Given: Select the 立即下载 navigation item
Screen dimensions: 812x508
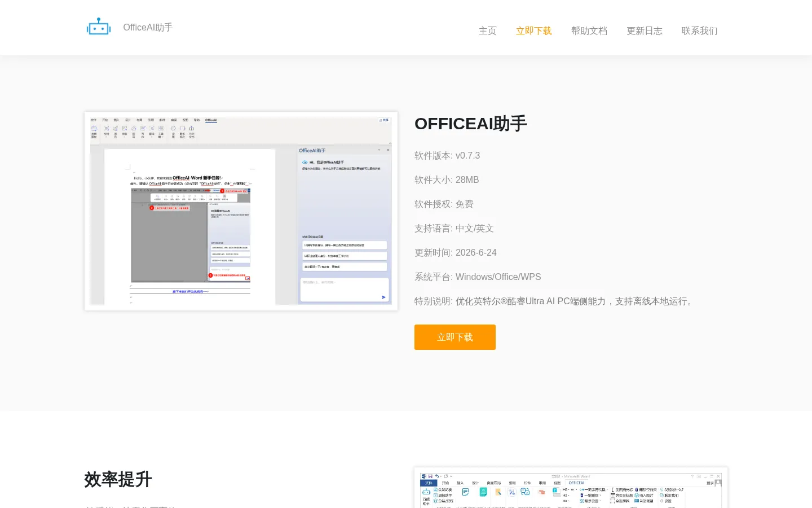Looking at the screenshot, I should [x=534, y=31].
